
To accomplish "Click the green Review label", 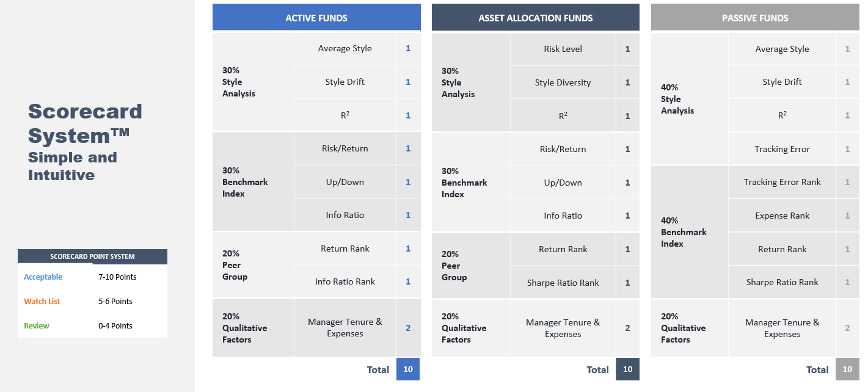I will [37, 325].
